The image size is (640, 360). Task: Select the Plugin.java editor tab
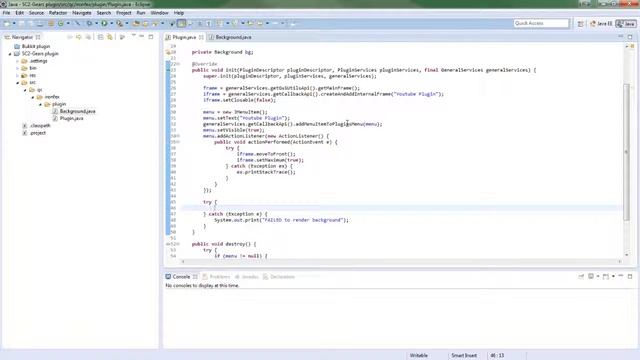tap(184, 37)
